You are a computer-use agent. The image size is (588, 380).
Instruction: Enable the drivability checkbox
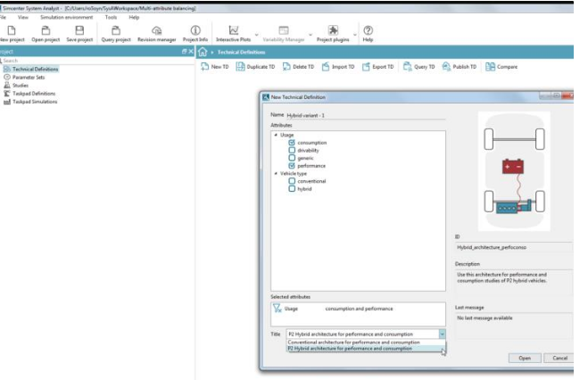pyautogui.click(x=292, y=151)
